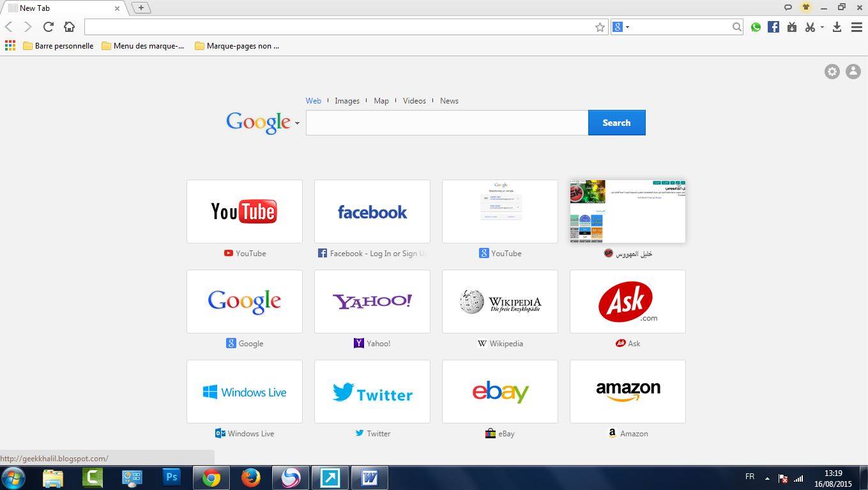Open the Windows Start menu
The height and width of the screenshot is (490, 868).
[x=13, y=478]
